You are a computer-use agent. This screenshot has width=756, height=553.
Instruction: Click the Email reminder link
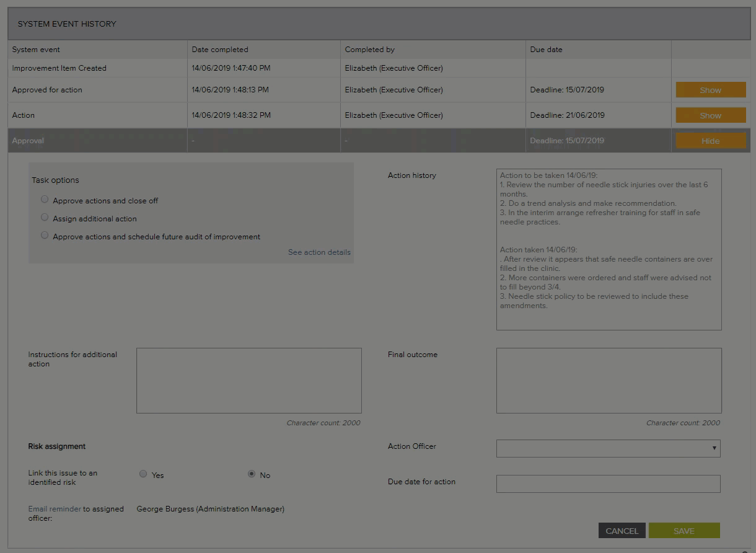(55, 509)
